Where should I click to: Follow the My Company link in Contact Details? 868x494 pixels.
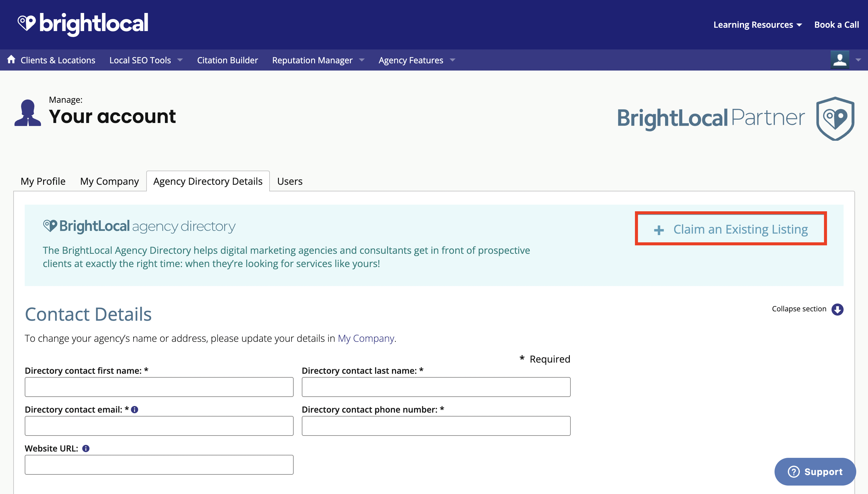(366, 338)
